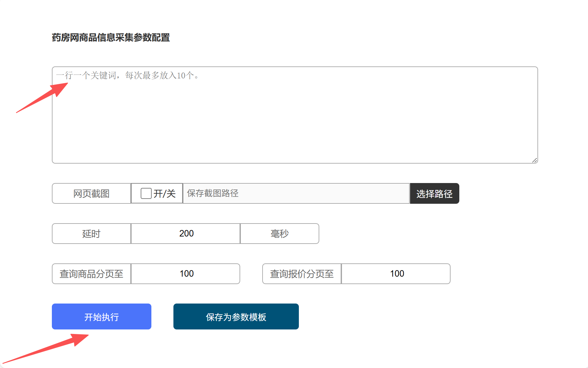
Task: Click the 查询商品分页至 label
Action: click(x=91, y=274)
